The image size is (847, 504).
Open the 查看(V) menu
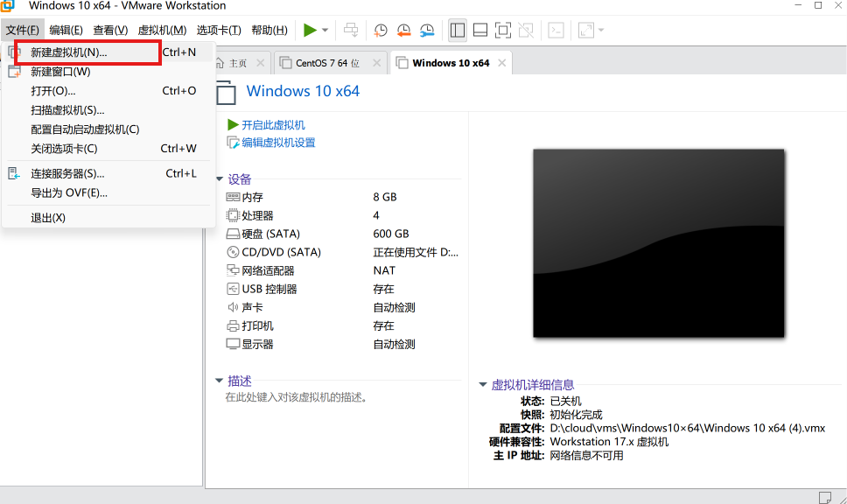pyautogui.click(x=110, y=31)
